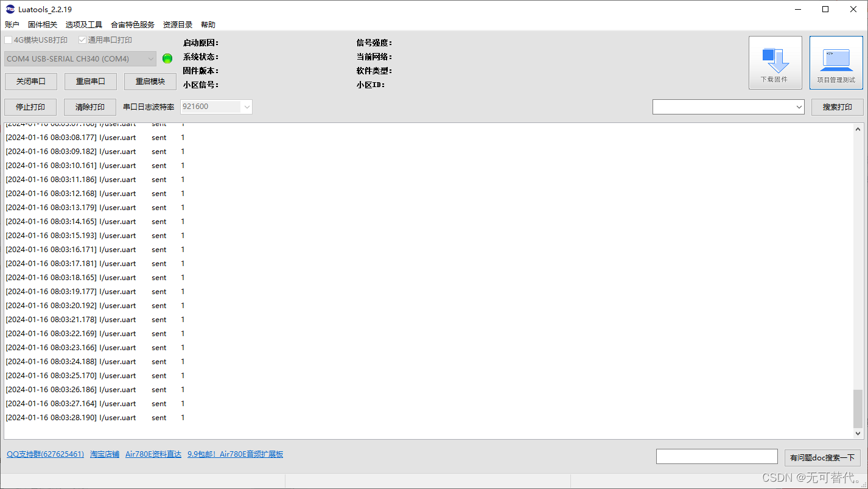Click the Luatools app logo in title bar

(x=10, y=9)
